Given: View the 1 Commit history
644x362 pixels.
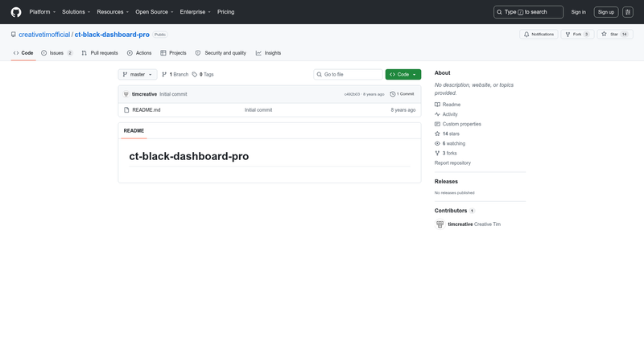Looking at the screenshot, I should tap(402, 94).
